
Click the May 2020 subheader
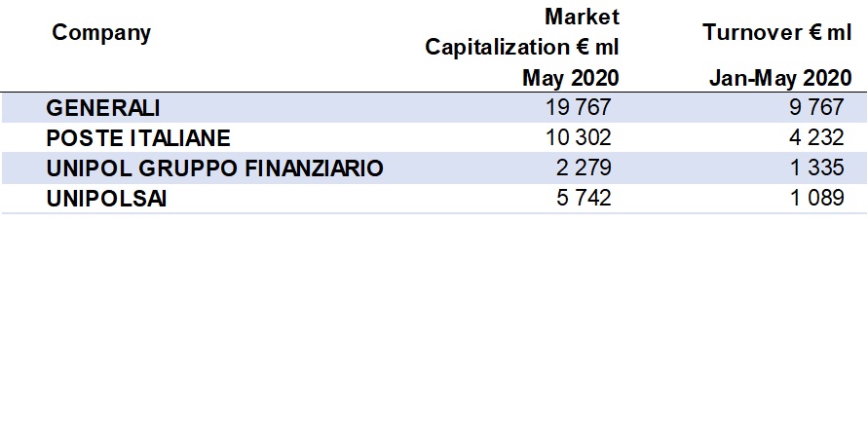click(571, 78)
